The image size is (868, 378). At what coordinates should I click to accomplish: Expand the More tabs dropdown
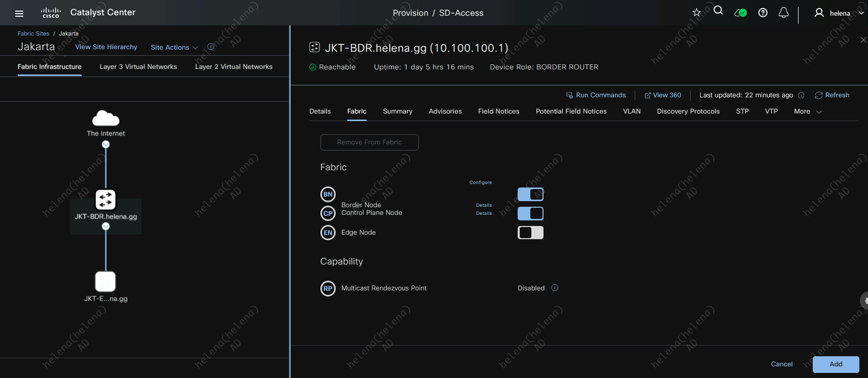tap(807, 111)
